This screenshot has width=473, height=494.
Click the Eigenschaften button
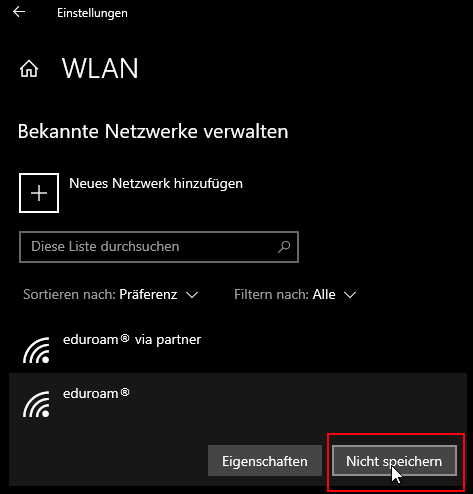pyautogui.click(x=265, y=461)
